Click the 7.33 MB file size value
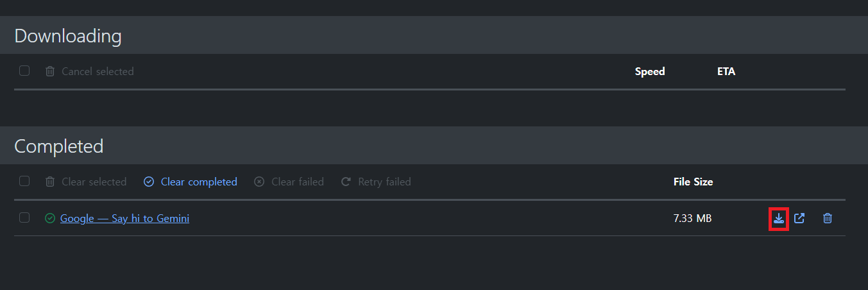This screenshot has height=290, width=868. (692, 219)
